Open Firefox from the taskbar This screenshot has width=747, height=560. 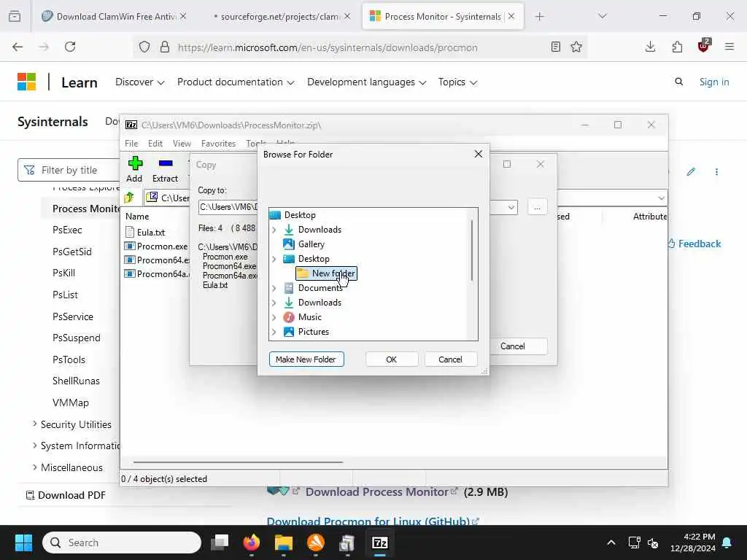[x=252, y=542]
